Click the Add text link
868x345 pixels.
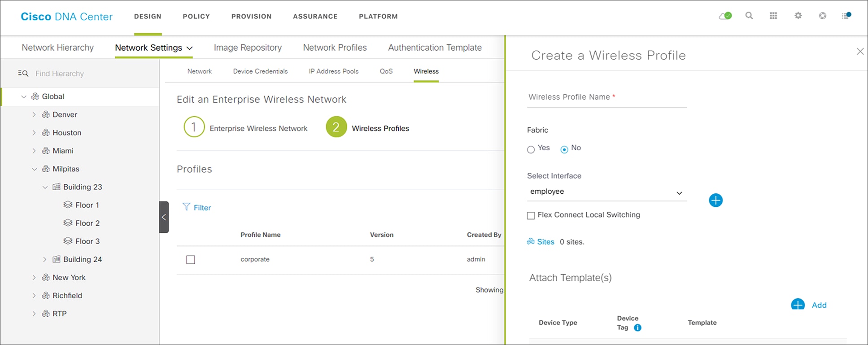pos(819,305)
